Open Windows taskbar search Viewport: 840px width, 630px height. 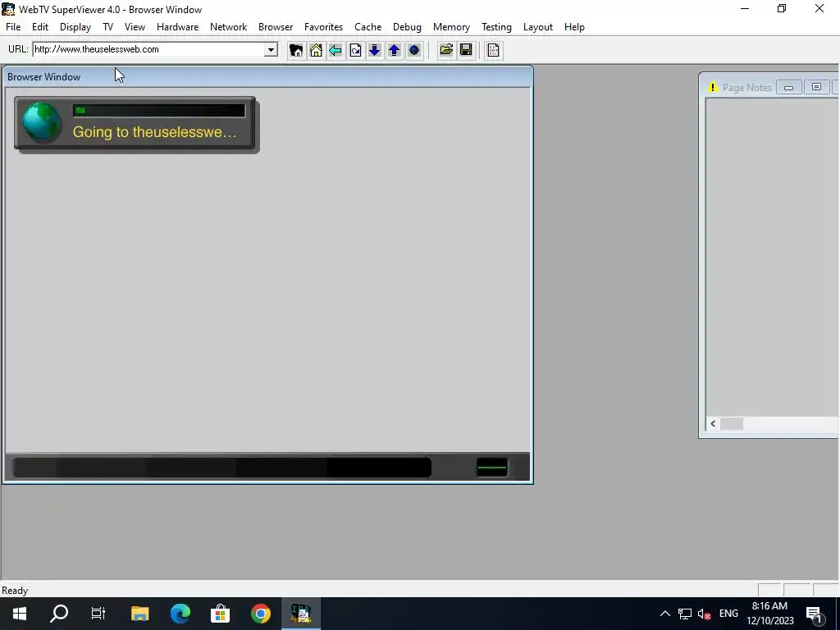[x=59, y=614]
